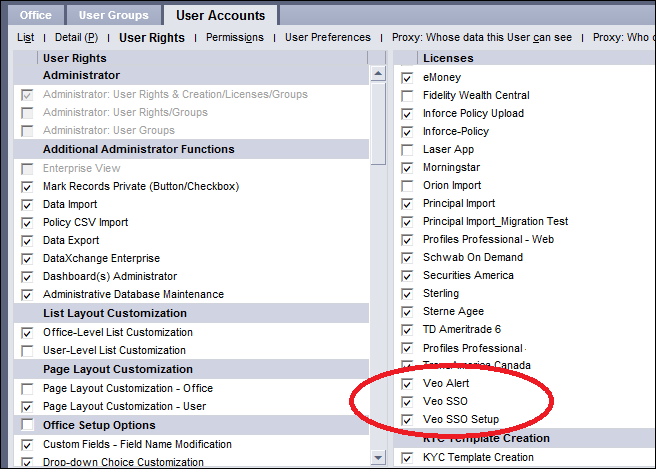Uncheck the Sterling license
Image resolution: width=656 pixels, height=469 pixels.
pos(407,294)
